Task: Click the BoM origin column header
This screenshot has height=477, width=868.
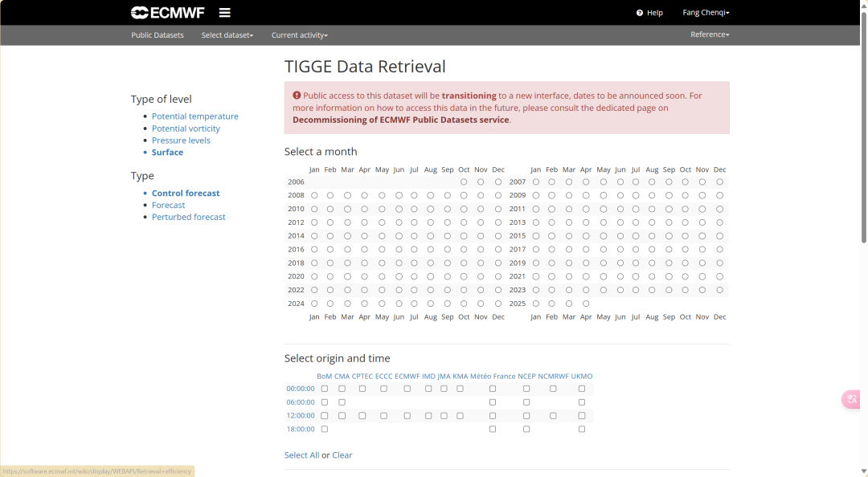Action: coord(325,377)
